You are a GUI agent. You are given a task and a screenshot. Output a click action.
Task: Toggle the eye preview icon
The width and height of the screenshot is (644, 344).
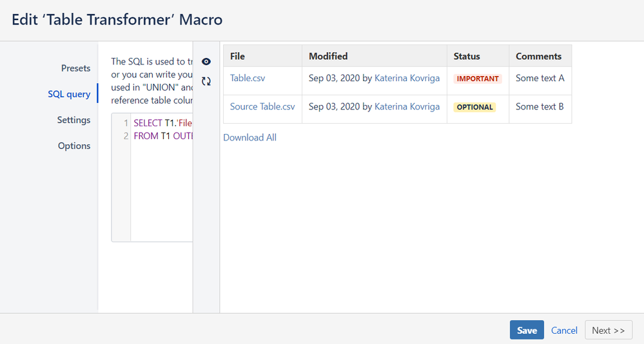pyautogui.click(x=206, y=62)
